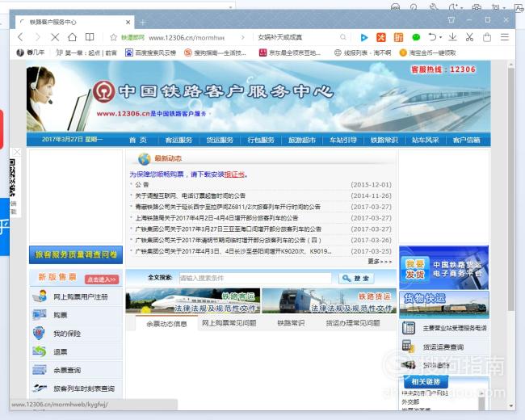Close the 铁路客户服务中心 tab
The image size is (525, 420).
coord(128,22)
